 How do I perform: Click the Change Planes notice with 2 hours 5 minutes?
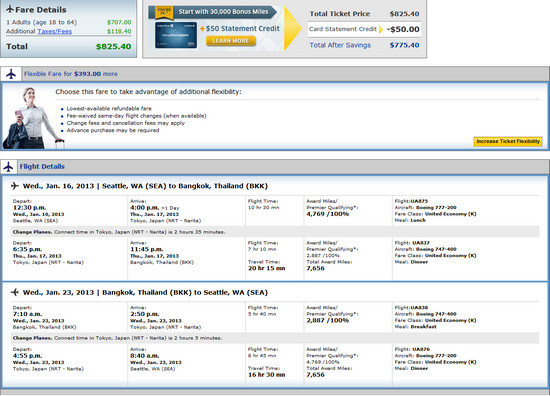click(x=275, y=338)
